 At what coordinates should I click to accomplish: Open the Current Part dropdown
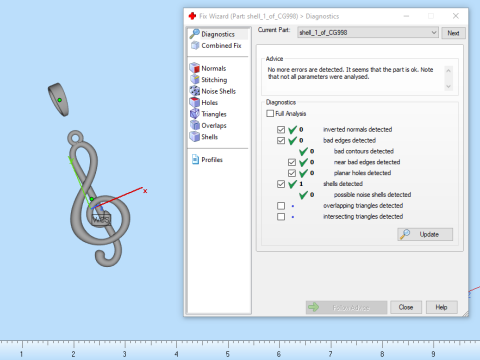click(x=368, y=33)
